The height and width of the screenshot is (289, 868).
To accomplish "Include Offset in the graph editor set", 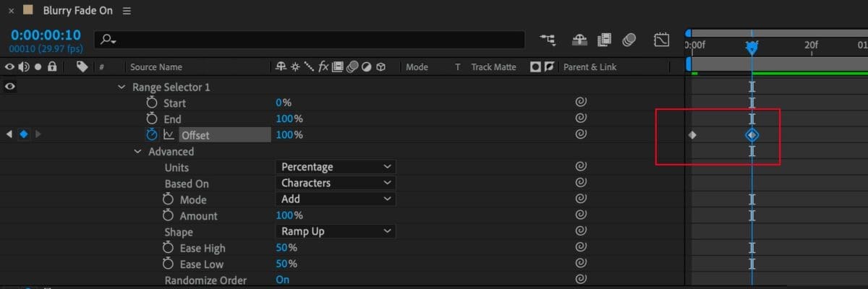I will [169, 135].
